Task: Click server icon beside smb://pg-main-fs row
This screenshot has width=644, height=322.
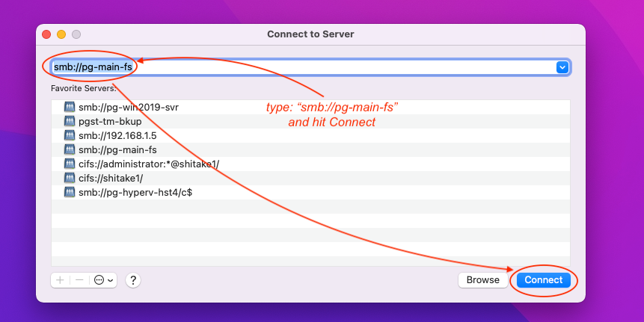Action: pos(70,149)
